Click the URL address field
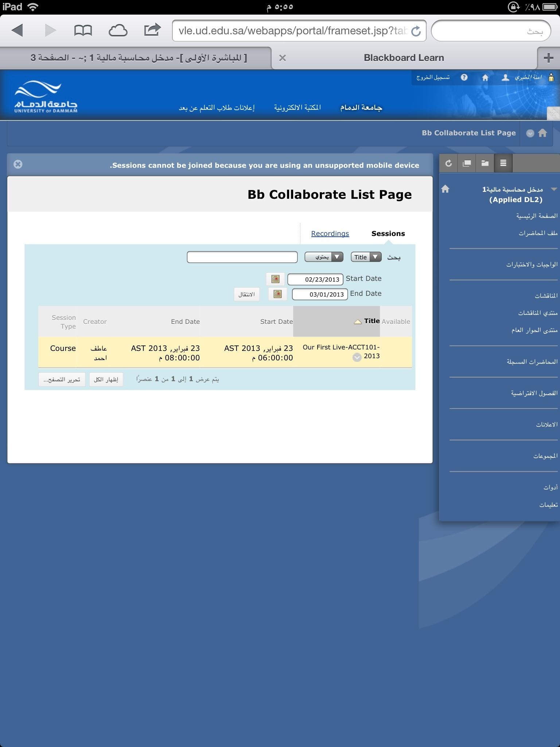Screen dimensions: 560x747 pyautogui.click(x=299, y=31)
